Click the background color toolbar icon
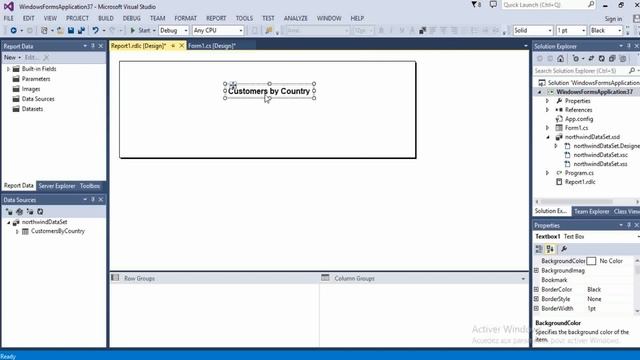Screen dimensions: 640x360 click(x=422, y=31)
